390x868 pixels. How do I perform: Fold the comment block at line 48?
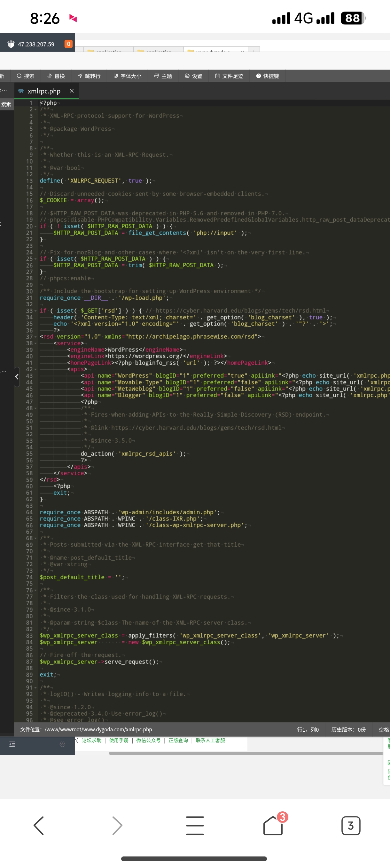tap(35, 408)
